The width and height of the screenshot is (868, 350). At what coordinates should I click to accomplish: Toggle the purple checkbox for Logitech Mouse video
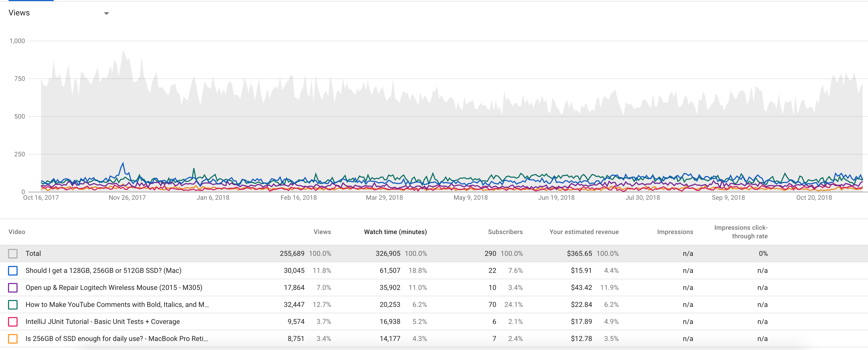click(x=13, y=288)
